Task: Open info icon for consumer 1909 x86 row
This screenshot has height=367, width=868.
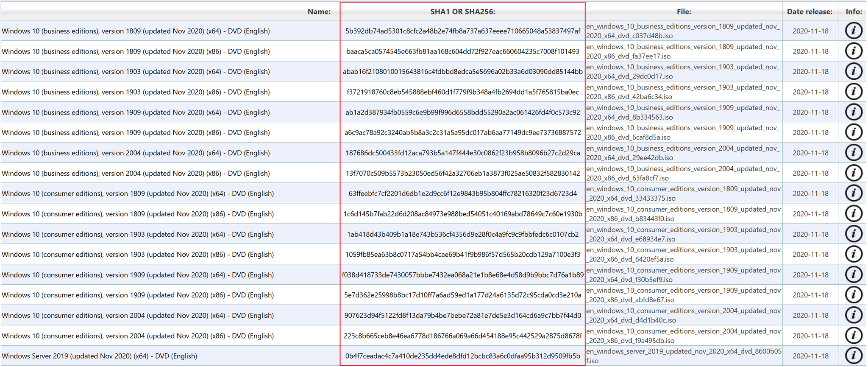Action: [854, 295]
